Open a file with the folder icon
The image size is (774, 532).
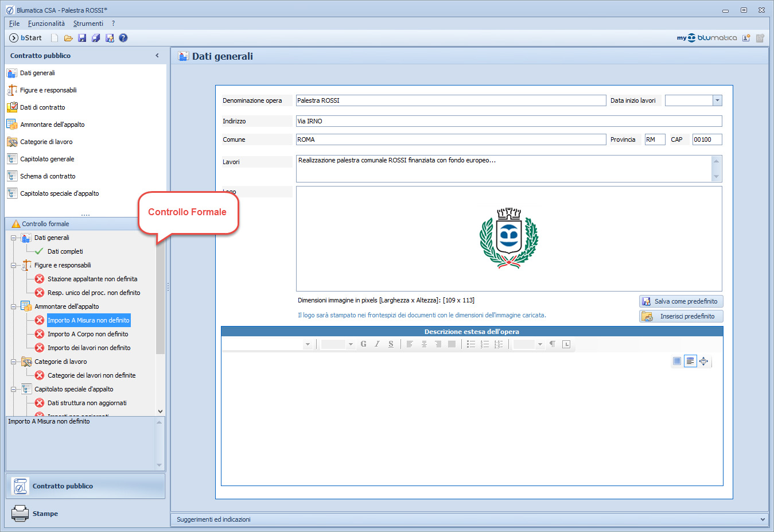[x=68, y=38]
